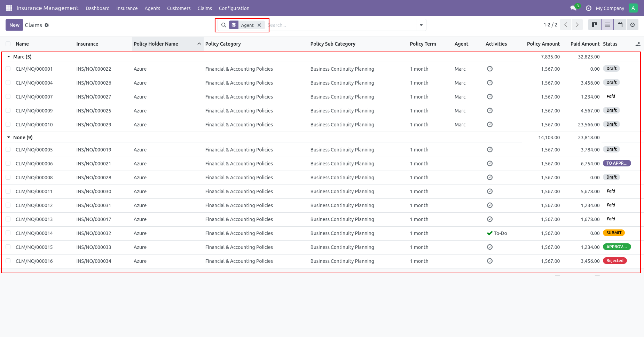Open activity clock for CLM/NO/000004
The width and height of the screenshot is (644, 337).
tap(490, 83)
